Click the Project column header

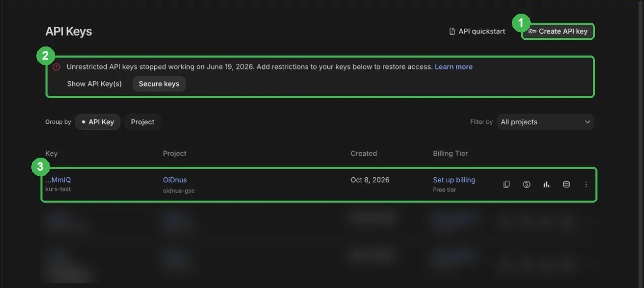coord(175,153)
